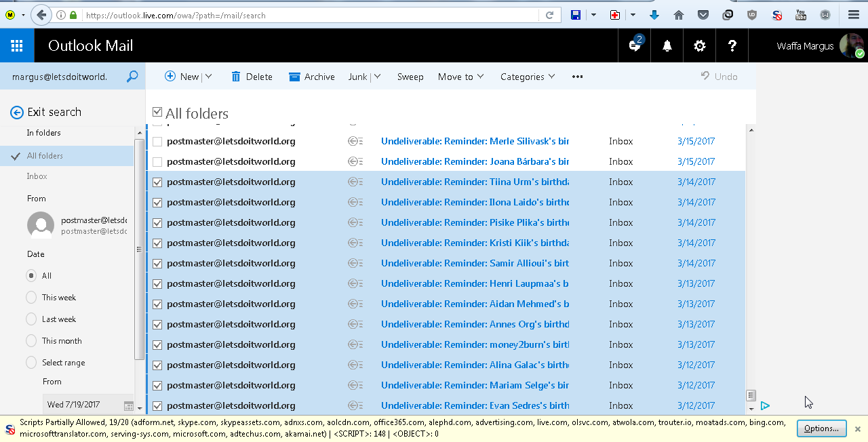868x442 pixels.
Task: Click the NoScript icon in browser toolbar
Action: point(776,15)
